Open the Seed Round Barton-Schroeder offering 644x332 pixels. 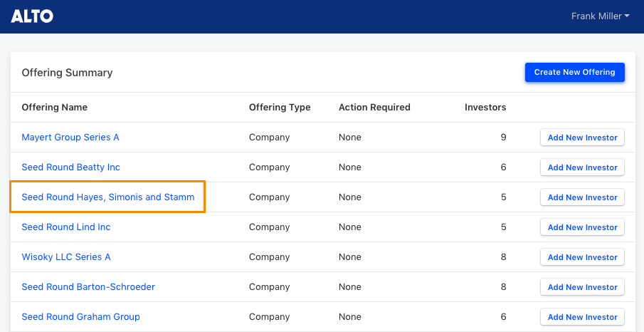pyautogui.click(x=88, y=286)
